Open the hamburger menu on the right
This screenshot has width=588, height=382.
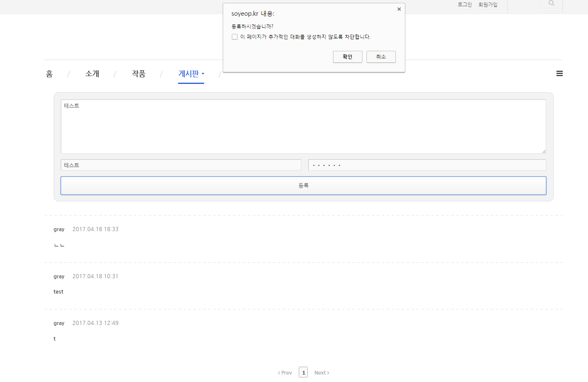click(559, 73)
